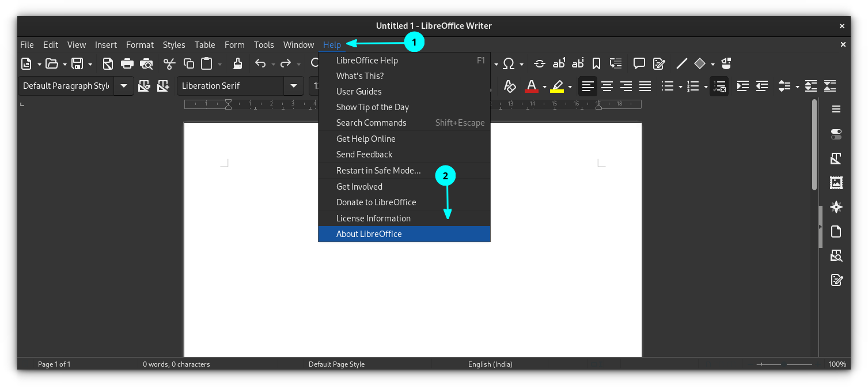Enable centered paragraph alignment
Screen dimensions: 868x388
click(x=607, y=86)
